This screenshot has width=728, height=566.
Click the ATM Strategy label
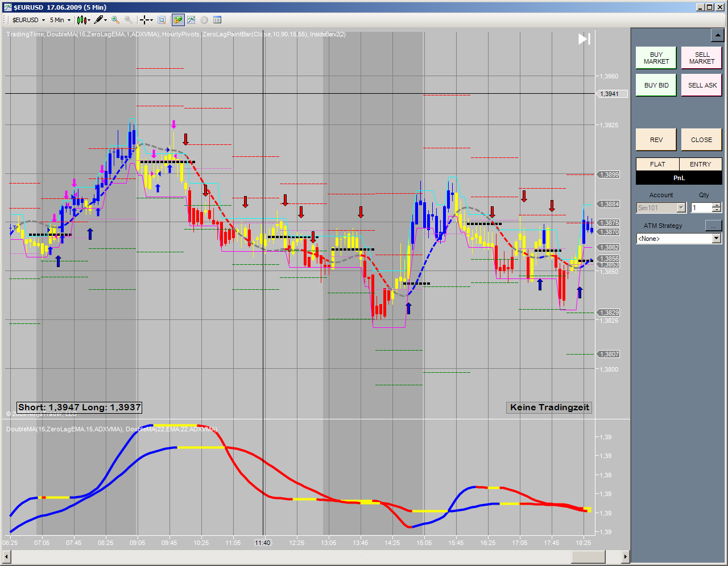tap(663, 226)
